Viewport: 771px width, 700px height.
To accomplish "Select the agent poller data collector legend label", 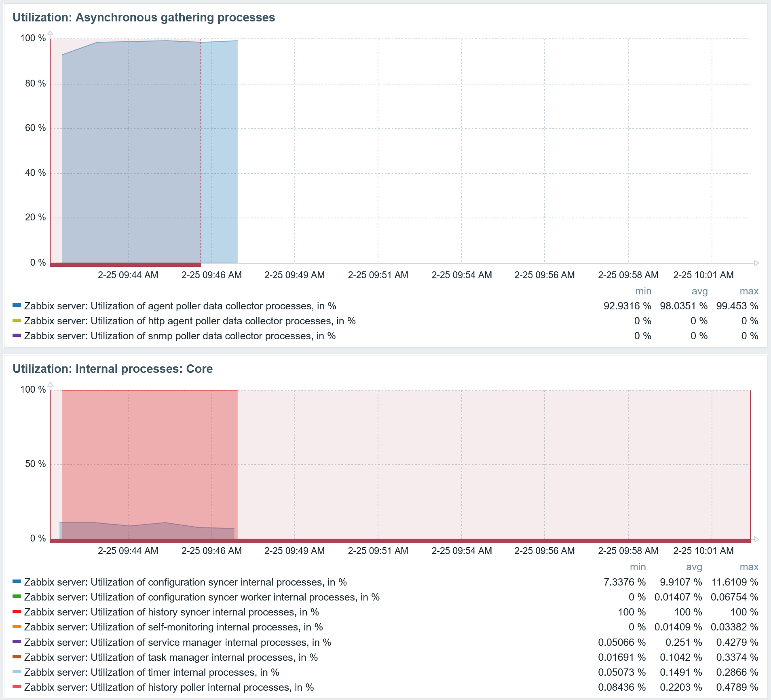I will point(180,306).
